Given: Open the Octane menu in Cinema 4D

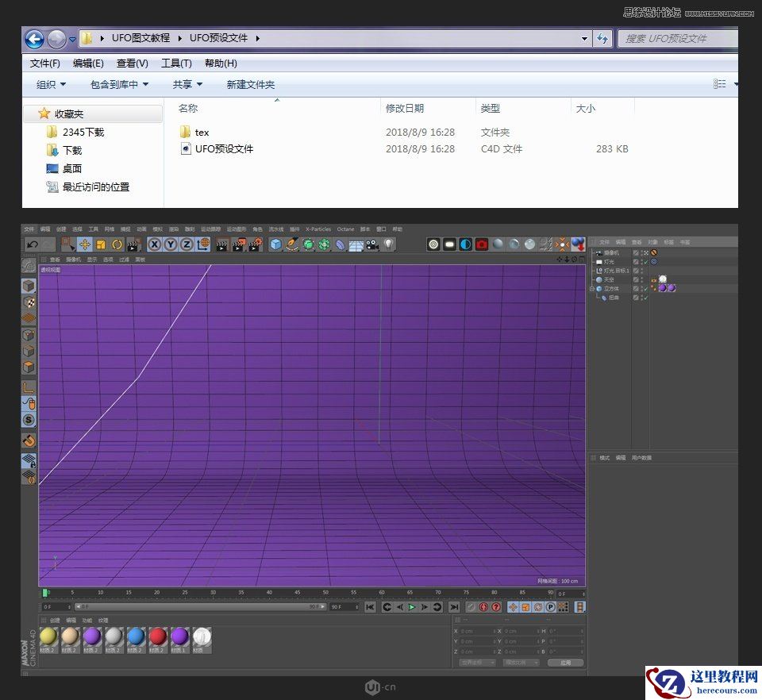Looking at the screenshot, I should 345,229.
